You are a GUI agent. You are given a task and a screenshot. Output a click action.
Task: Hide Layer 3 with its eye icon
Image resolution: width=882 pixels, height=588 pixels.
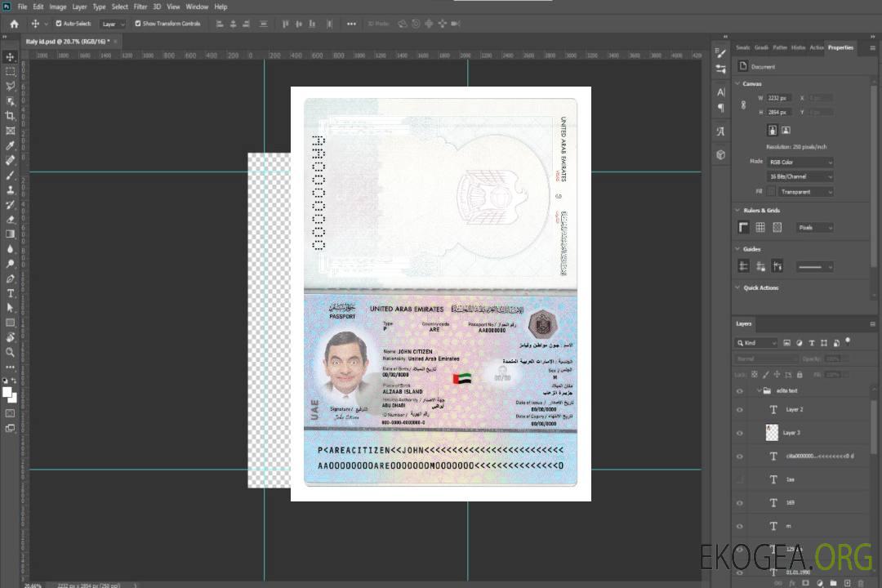point(740,434)
